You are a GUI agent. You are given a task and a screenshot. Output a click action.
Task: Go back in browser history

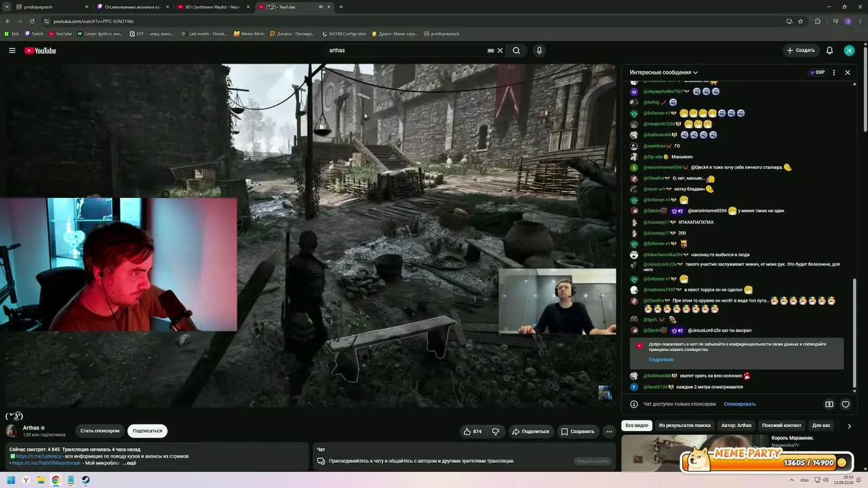(7, 21)
